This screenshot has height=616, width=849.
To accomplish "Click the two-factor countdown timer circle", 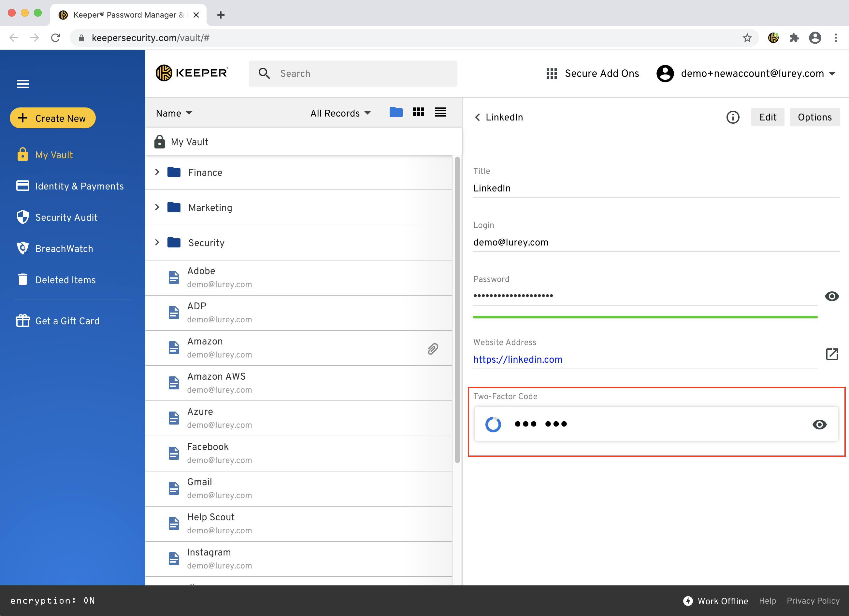I will click(x=493, y=424).
